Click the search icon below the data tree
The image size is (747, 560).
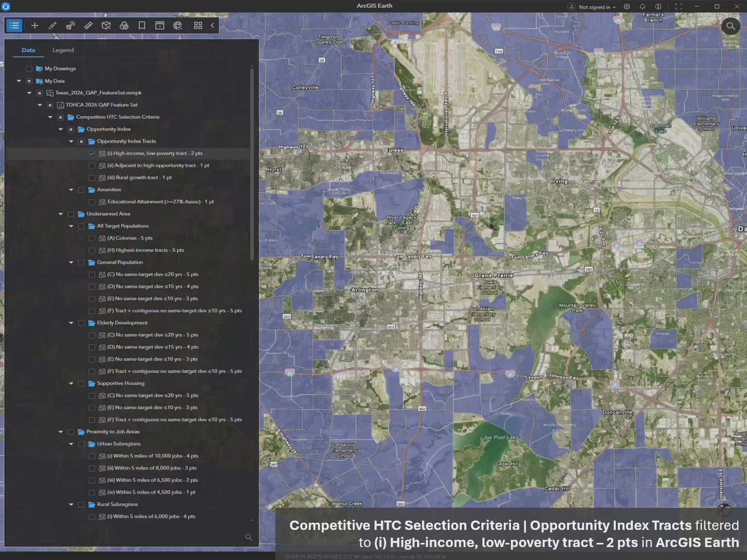click(x=248, y=538)
